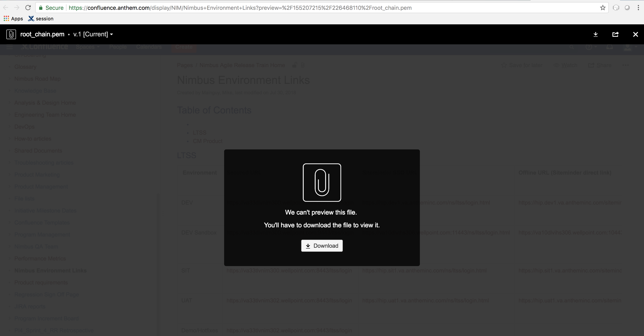
Task: Click the download icon in the preview header
Action: point(595,34)
